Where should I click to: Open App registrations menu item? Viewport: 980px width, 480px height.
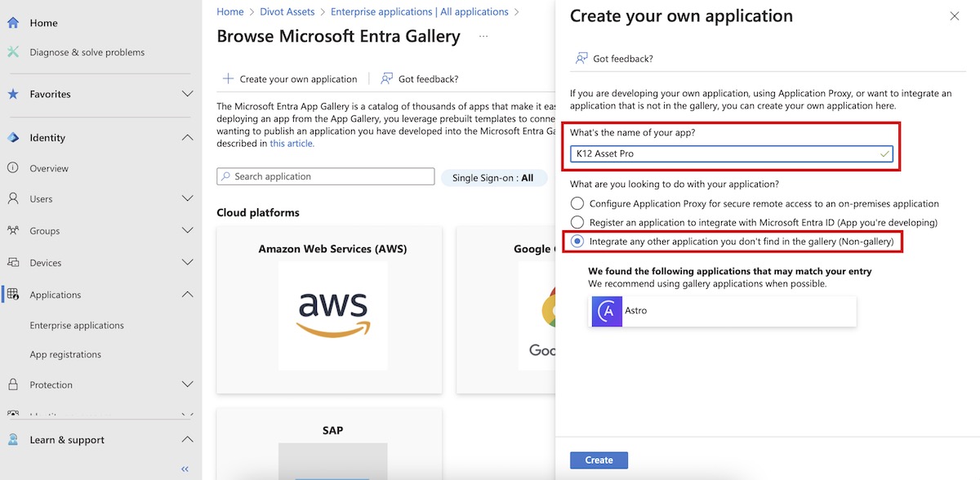coord(65,354)
